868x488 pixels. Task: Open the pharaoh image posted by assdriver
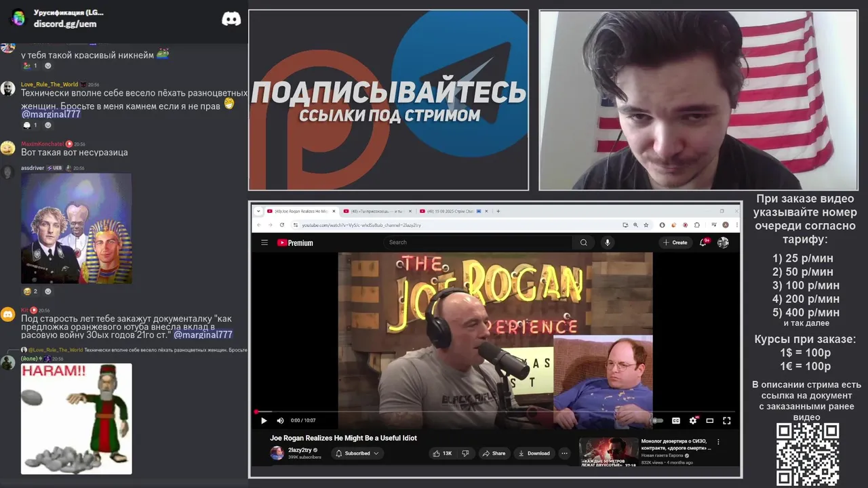[76, 228]
